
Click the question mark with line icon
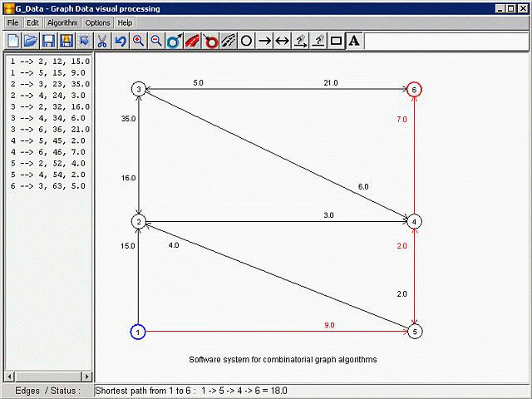(x=318, y=41)
